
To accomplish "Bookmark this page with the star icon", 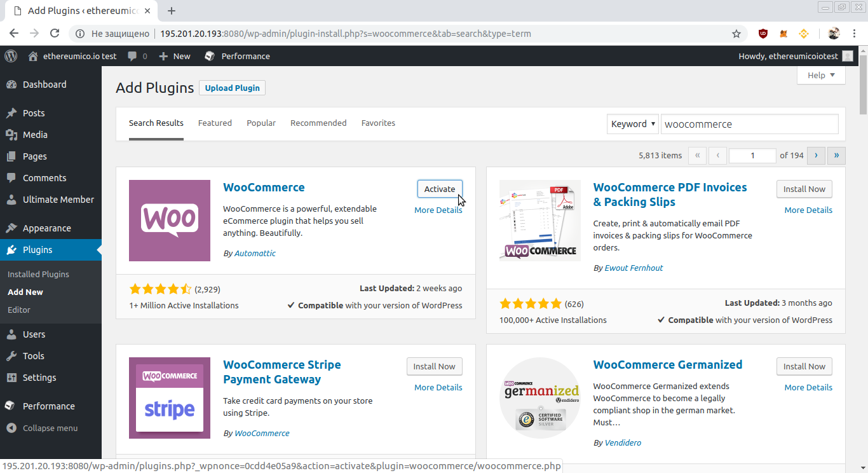I will 736,34.
